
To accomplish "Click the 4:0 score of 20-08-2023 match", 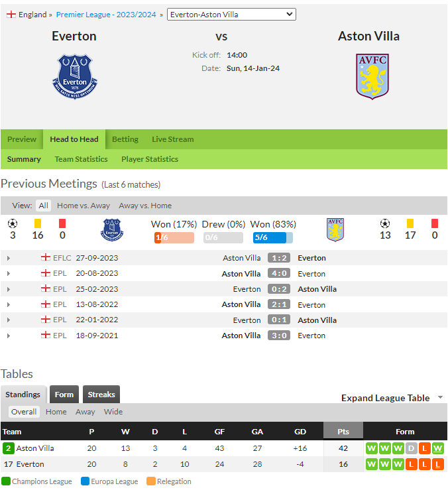I will click(x=279, y=273).
